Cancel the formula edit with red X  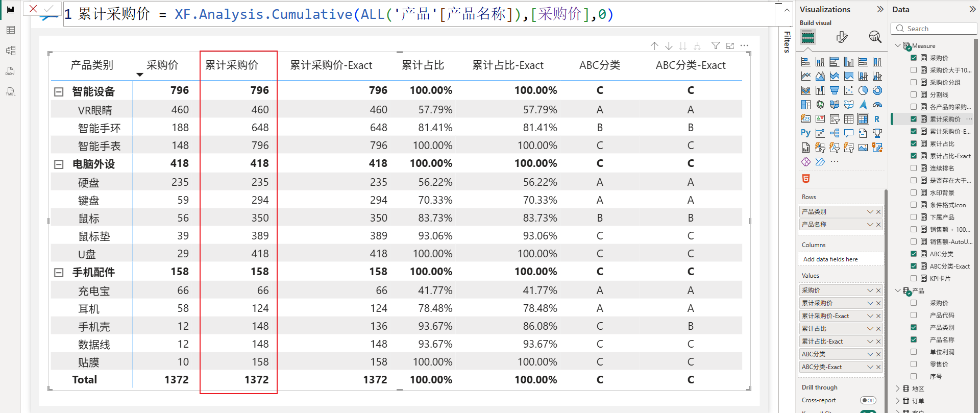click(x=33, y=9)
